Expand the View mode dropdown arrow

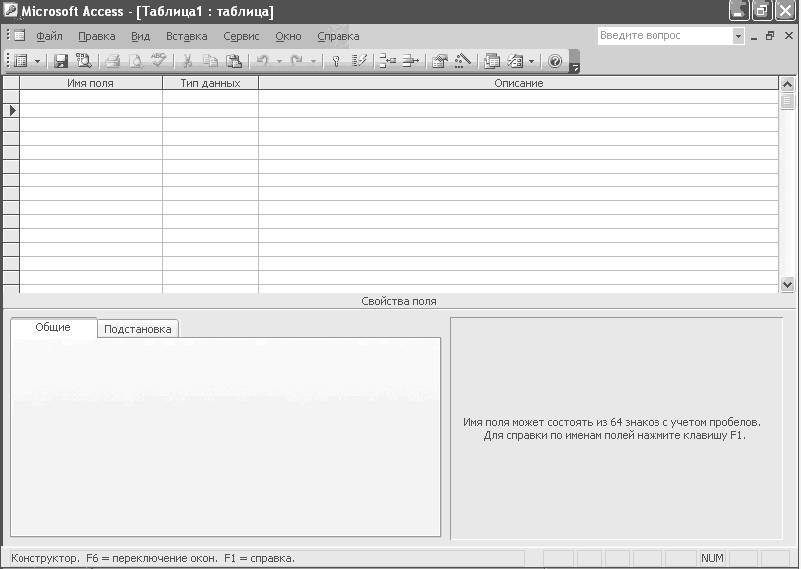[38, 61]
